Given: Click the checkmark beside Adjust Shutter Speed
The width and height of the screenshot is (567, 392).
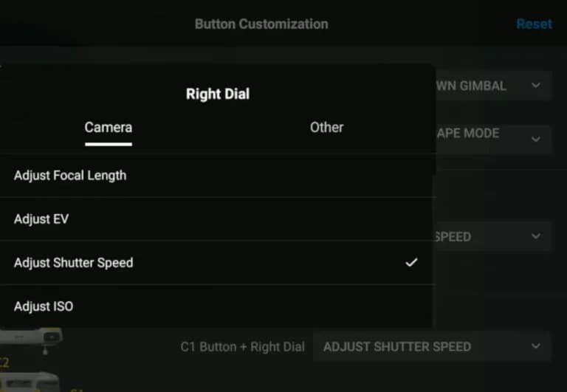Looking at the screenshot, I should (411, 263).
